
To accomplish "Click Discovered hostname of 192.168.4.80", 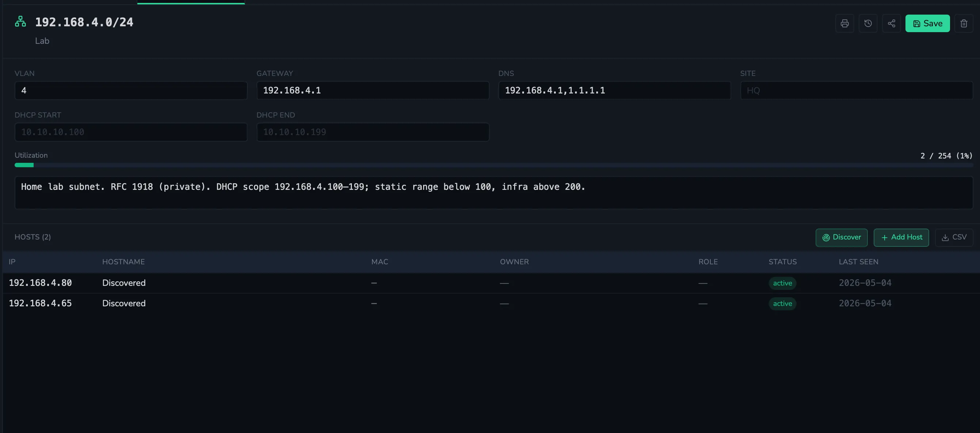I will 124,283.
